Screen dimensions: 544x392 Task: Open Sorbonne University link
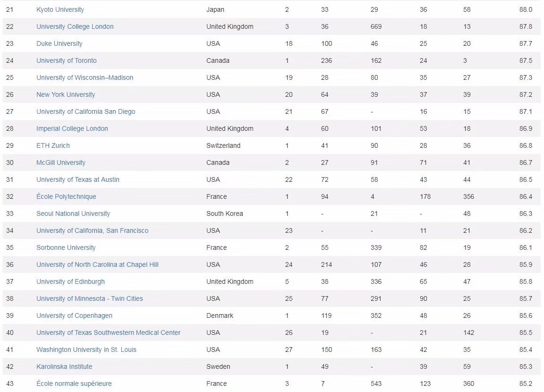coord(66,247)
